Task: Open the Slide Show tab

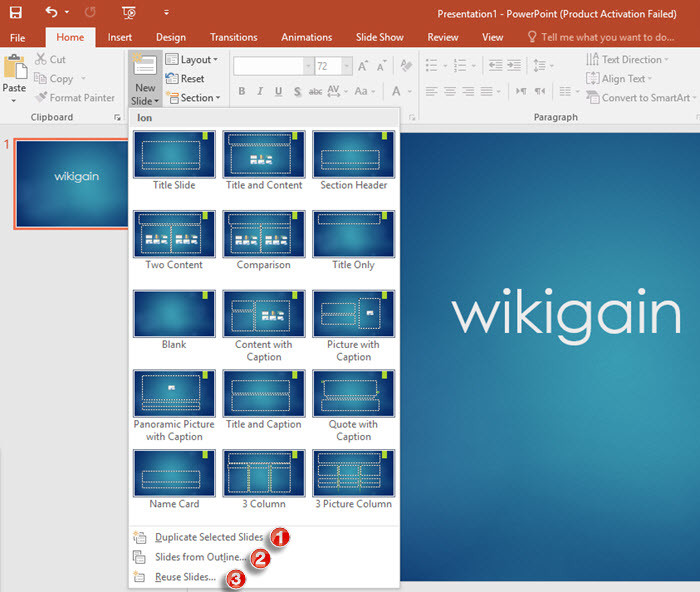Action: [379, 38]
